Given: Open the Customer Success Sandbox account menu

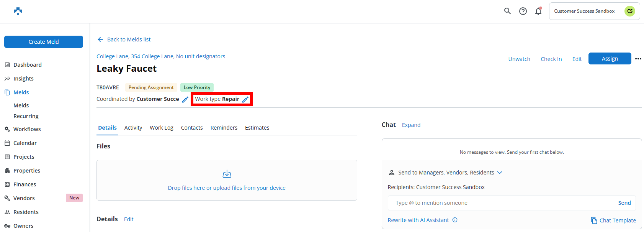Looking at the screenshot, I should (x=594, y=11).
